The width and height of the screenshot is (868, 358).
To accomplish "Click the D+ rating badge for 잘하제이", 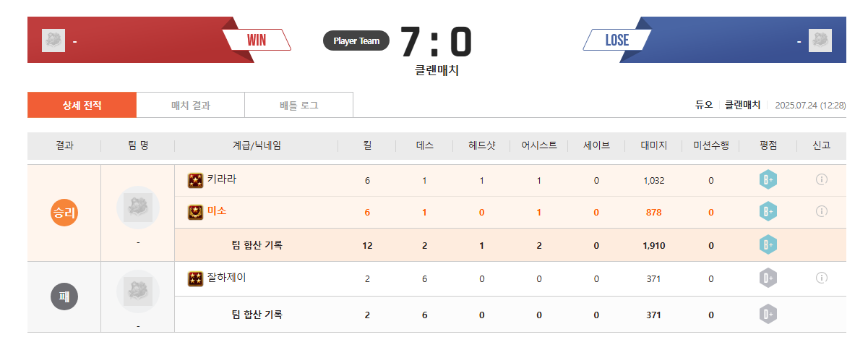I will pos(768,278).
